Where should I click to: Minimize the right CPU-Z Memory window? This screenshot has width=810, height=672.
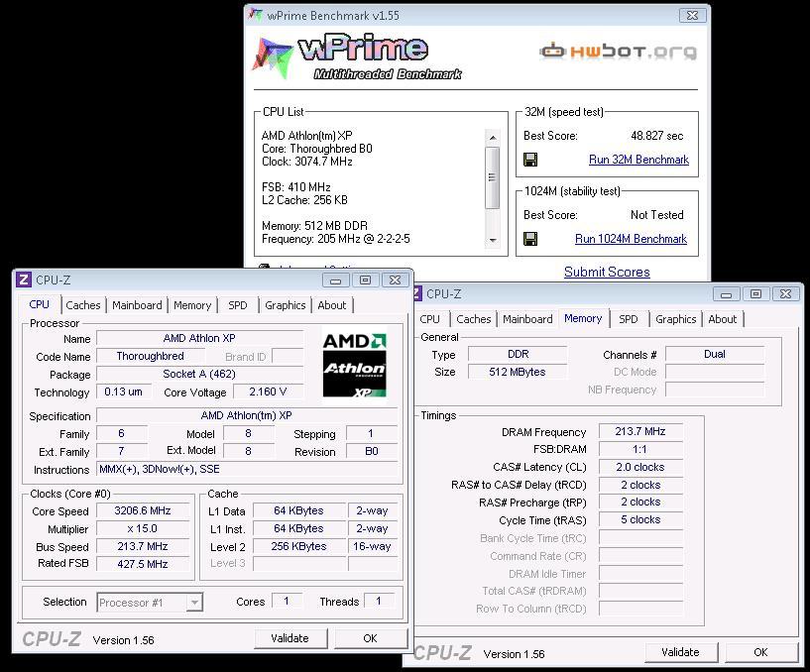click(727, 294)
